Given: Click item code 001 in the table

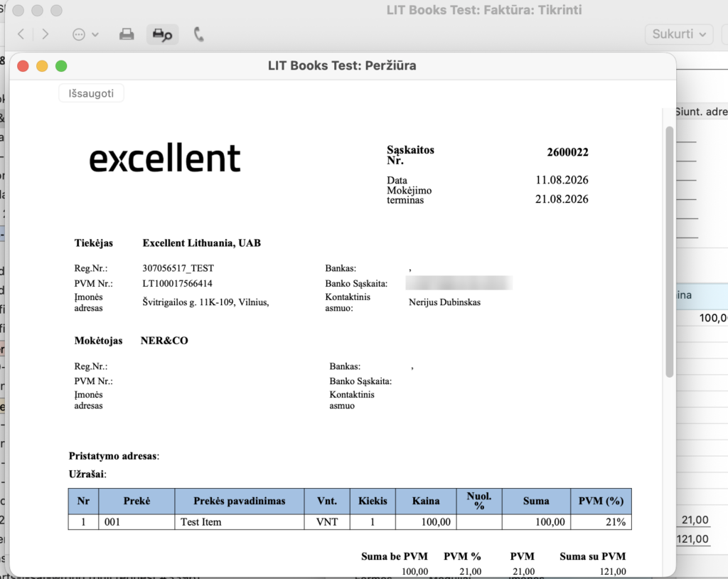Looking at the screenshot, I should click(137, 522).
